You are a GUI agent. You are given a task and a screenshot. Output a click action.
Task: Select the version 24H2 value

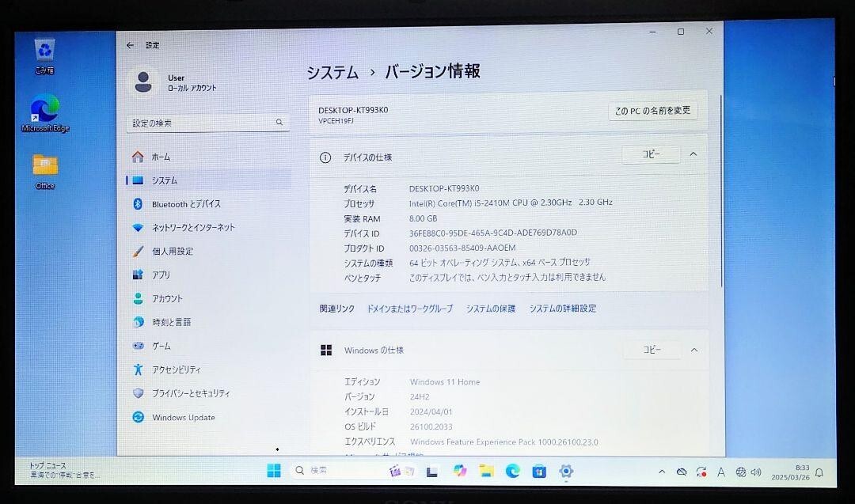point(420,396)
